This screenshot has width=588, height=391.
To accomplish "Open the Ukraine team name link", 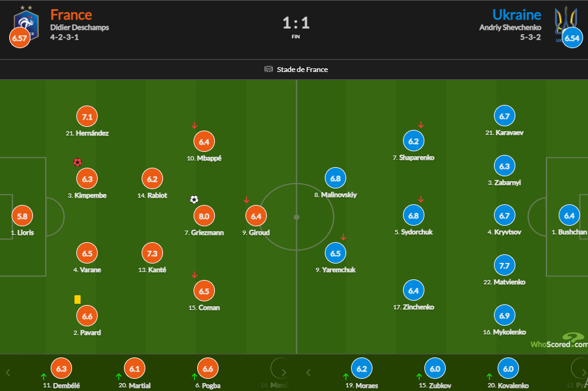I will click(517, 15).
